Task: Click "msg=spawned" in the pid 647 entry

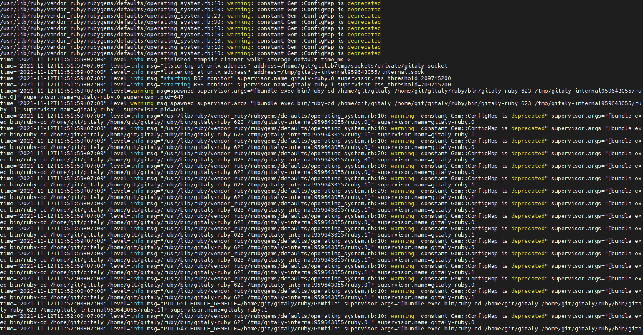Action: (x=175, y=91)
